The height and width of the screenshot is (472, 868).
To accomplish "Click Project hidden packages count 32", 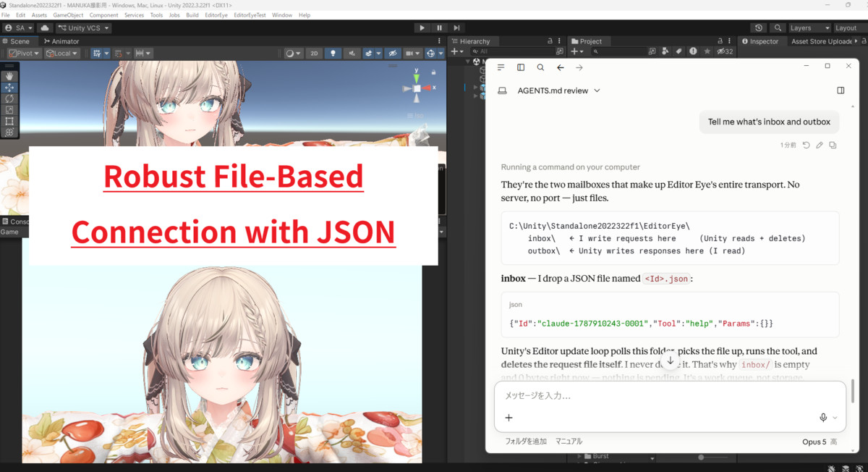I will 725,51.
